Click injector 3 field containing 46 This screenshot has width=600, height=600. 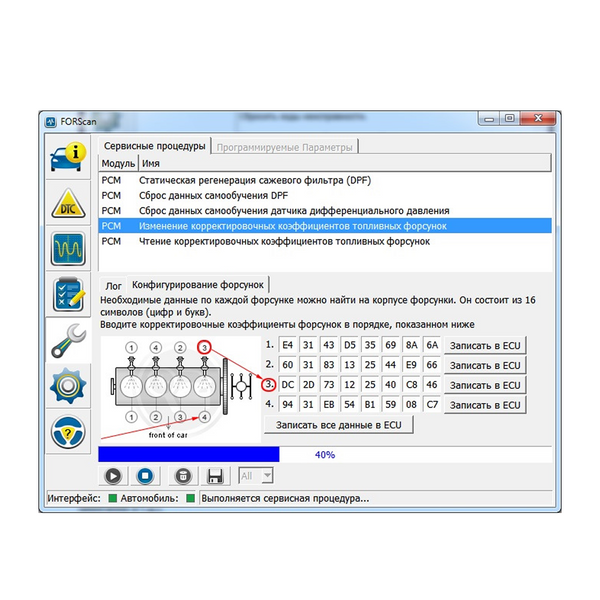432,385
